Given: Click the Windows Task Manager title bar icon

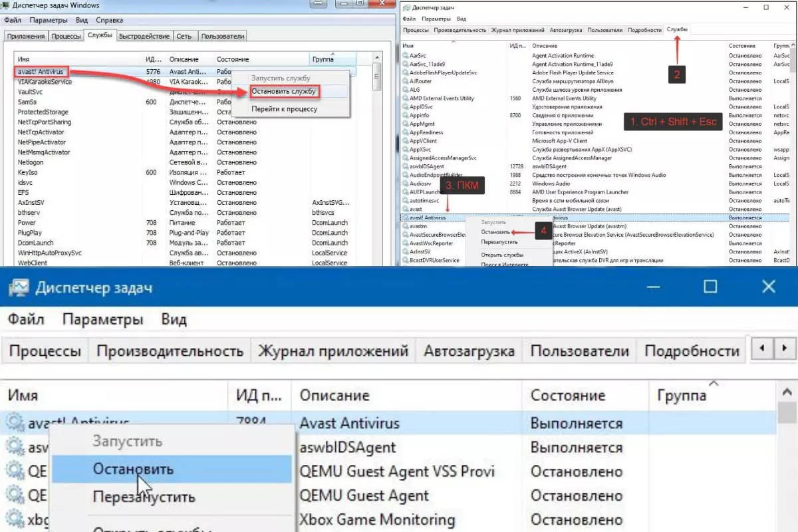Looking at the screenshot, I should pos(7,5).
